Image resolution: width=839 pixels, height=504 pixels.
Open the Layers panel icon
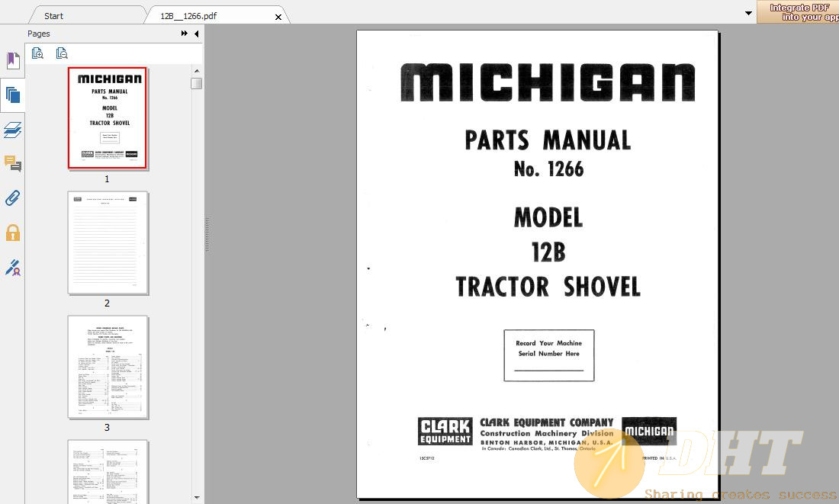13,130
